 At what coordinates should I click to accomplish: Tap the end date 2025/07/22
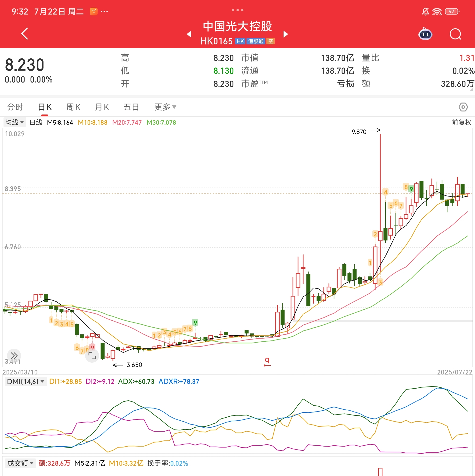(454, 372)
